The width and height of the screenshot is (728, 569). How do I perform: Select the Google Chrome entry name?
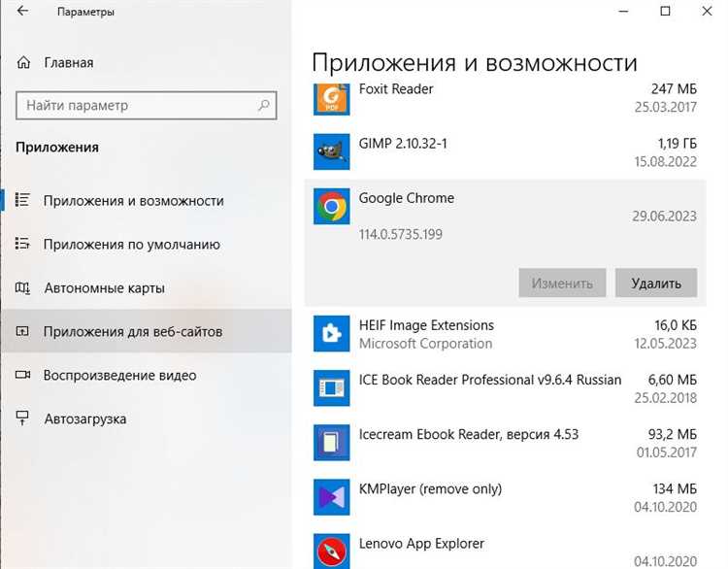407,198
